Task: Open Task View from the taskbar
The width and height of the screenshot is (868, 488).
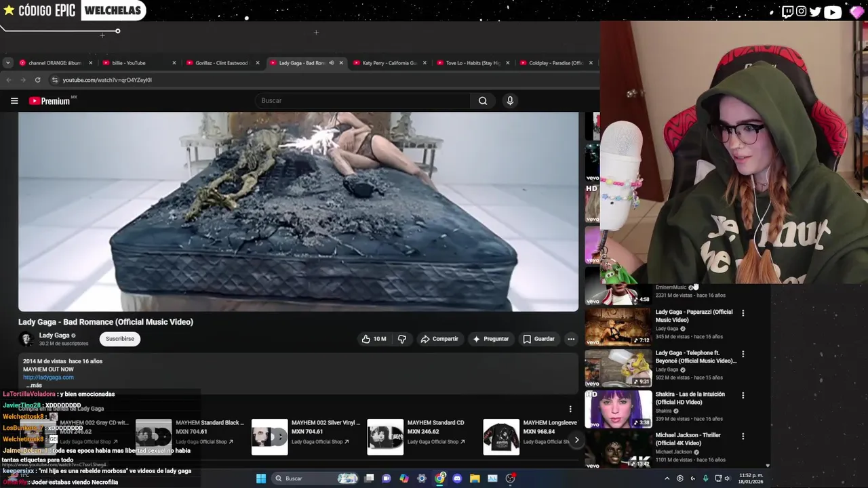Action: (369, 479)
